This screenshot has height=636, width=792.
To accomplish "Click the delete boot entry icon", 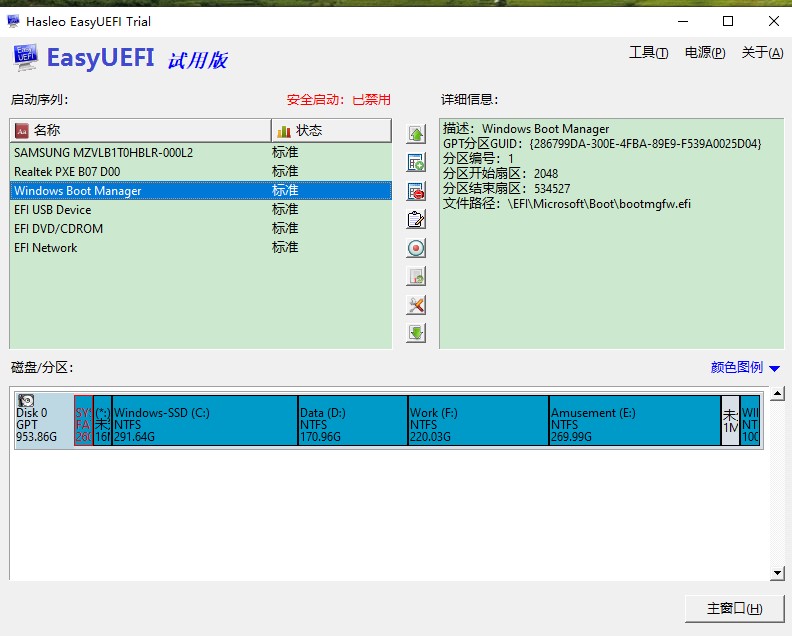I will point(416,191).
